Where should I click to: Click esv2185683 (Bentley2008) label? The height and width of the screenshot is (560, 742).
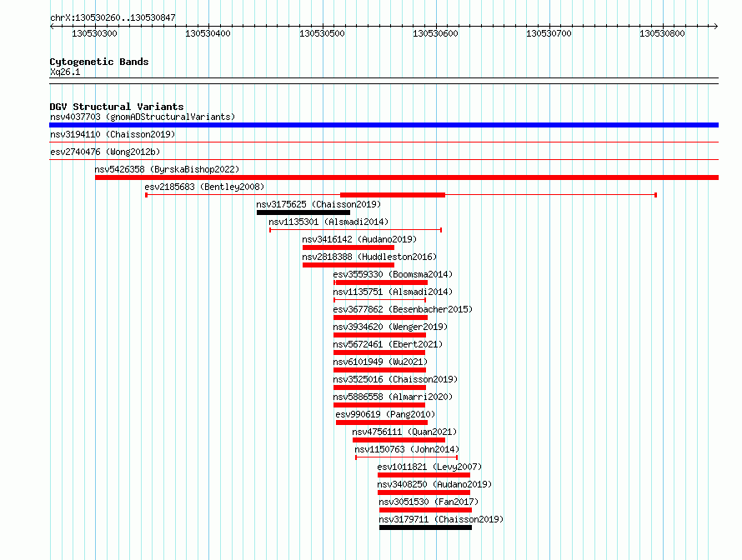pos(204,187)
